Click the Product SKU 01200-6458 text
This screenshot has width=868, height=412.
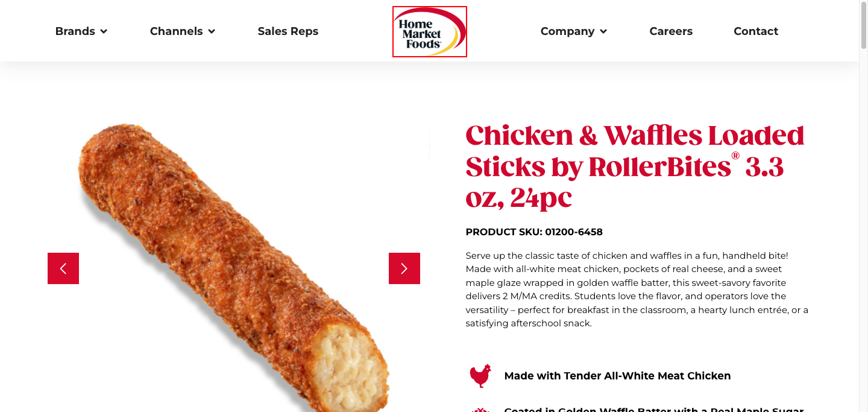534,232
